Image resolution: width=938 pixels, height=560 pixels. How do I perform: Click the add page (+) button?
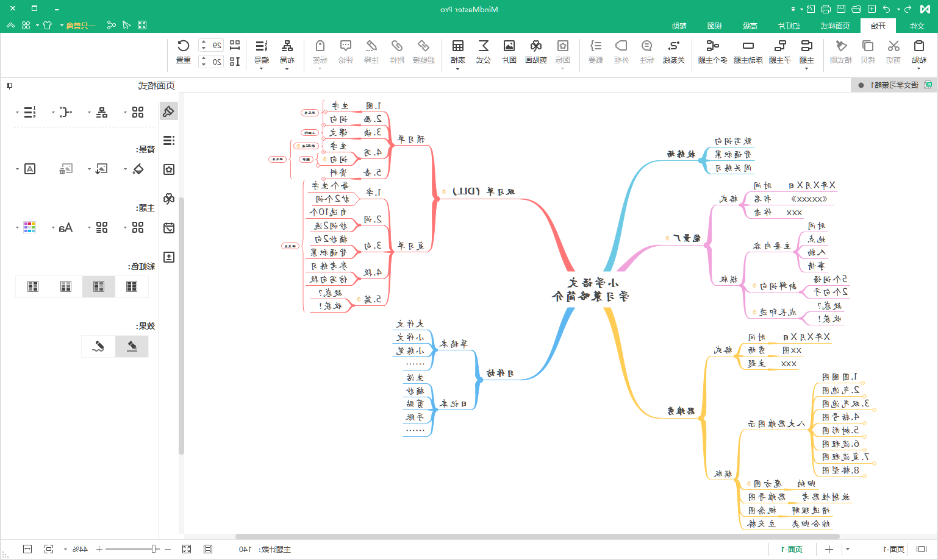pos(829,549)
